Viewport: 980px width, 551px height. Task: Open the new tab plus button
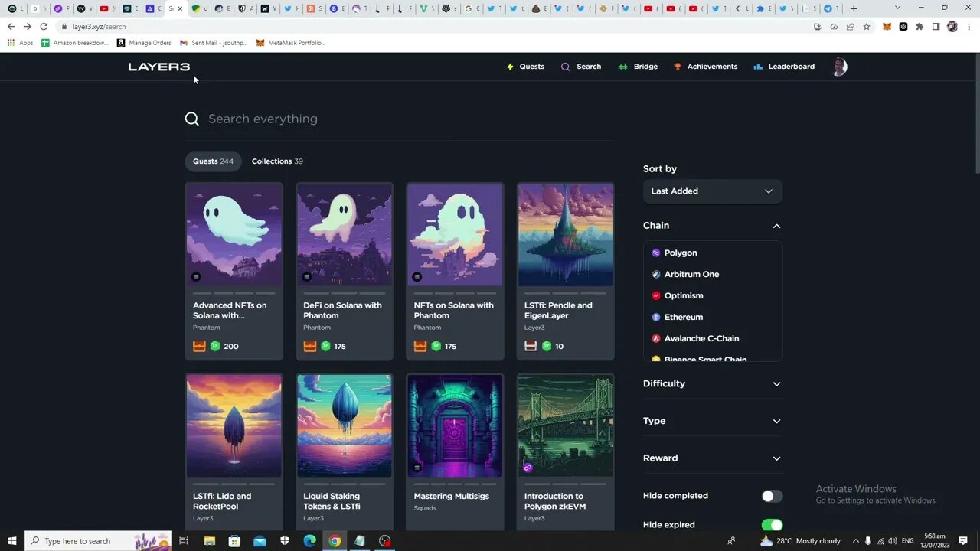tap(854, 8)
